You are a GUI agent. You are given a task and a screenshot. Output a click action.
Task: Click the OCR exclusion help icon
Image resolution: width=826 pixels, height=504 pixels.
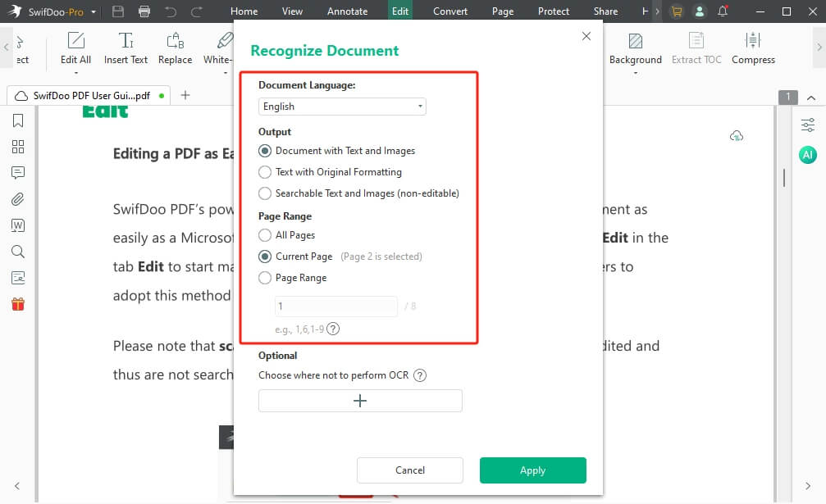(x=420, y=375)
